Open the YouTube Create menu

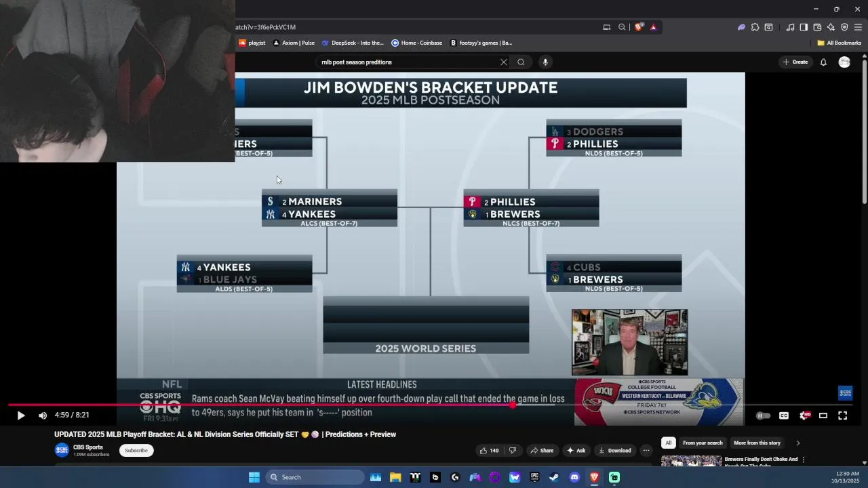pyautogui.click(x=795, y=62)
